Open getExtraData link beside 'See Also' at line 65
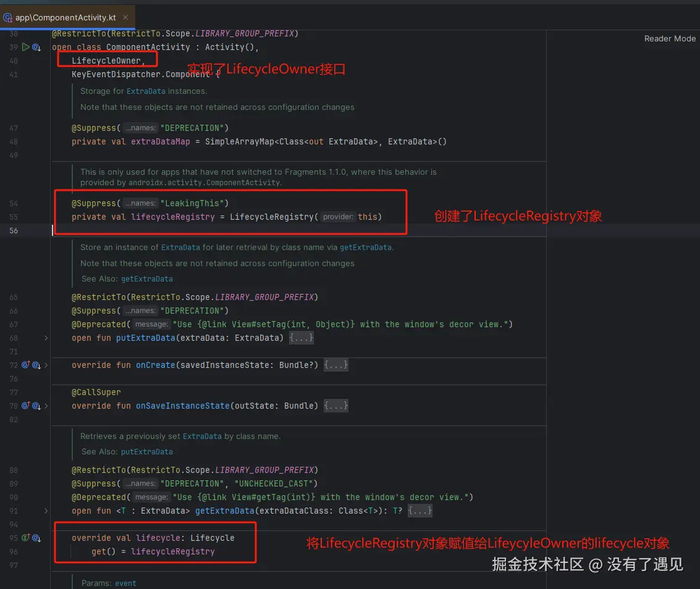Viewport: 700px width, 589px height. [147, 279]
